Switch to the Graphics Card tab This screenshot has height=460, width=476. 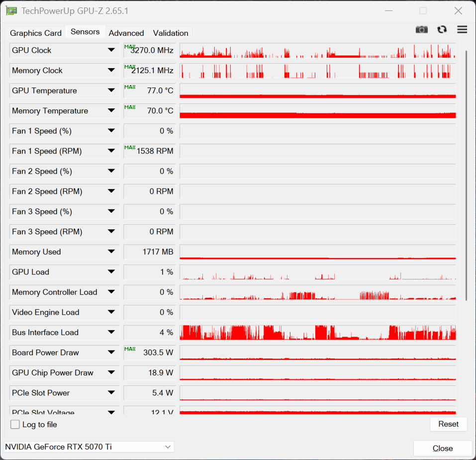(x=35, y=33)
